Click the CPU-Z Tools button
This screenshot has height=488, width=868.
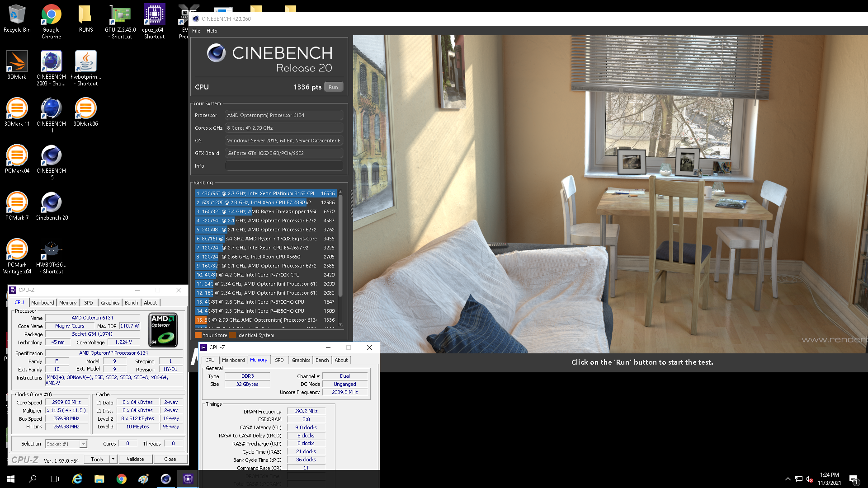pyautogui.click(x=97, y=459)
